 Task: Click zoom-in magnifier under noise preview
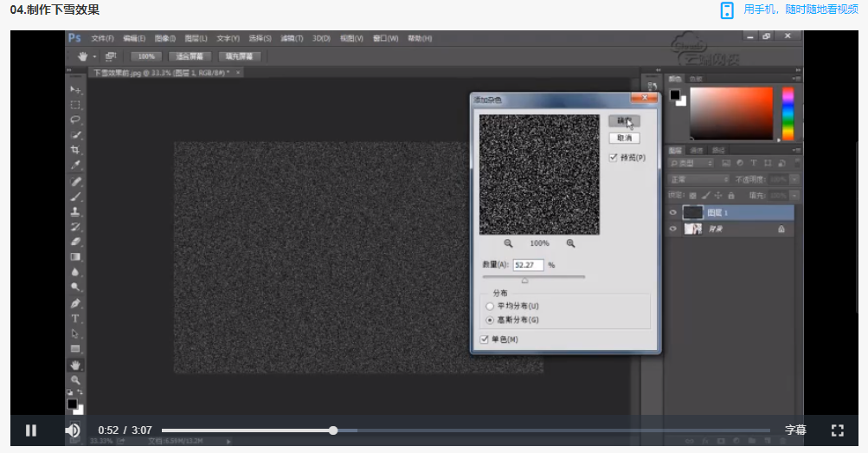(x=570, y=243)
